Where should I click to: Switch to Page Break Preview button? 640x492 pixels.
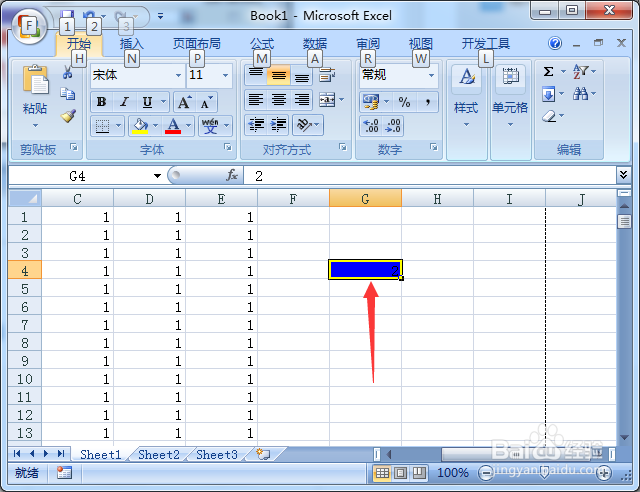pyautogui.click(x=419, y=473)
